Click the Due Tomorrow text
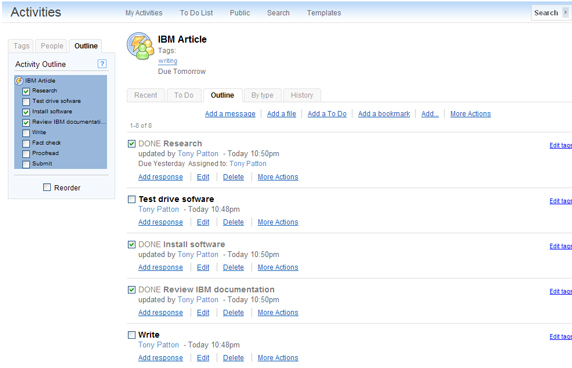 182,71
